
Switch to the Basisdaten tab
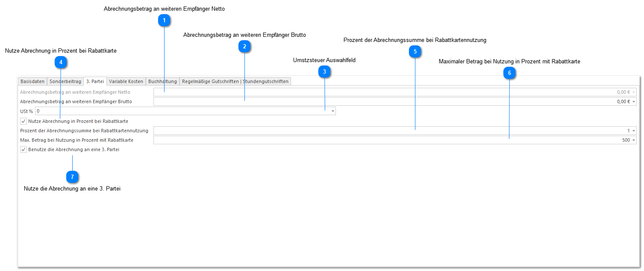32,81
